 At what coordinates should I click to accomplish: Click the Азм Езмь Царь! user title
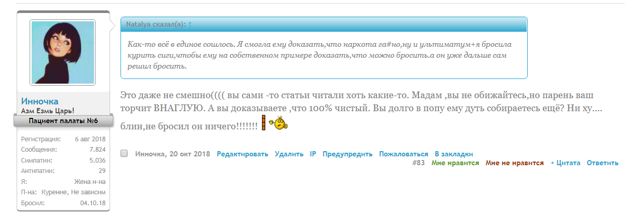[48, 111]
